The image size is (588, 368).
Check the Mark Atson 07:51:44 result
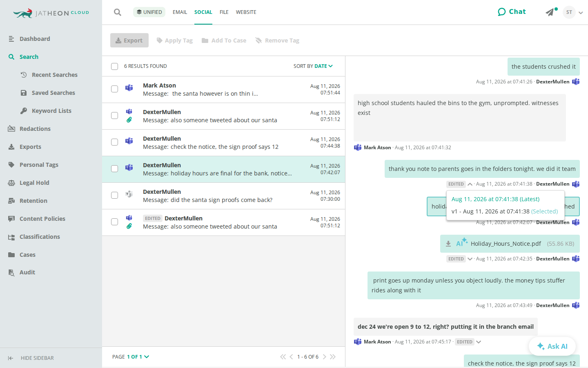115,89
